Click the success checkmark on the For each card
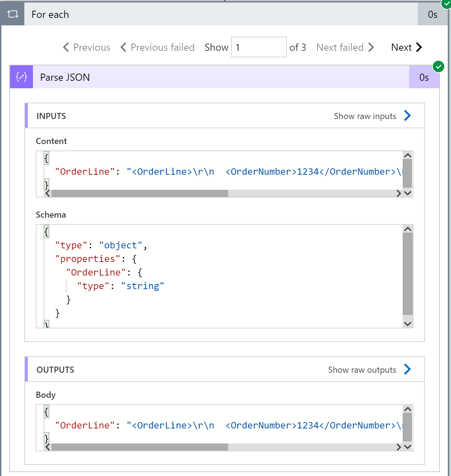 point(446,5)
